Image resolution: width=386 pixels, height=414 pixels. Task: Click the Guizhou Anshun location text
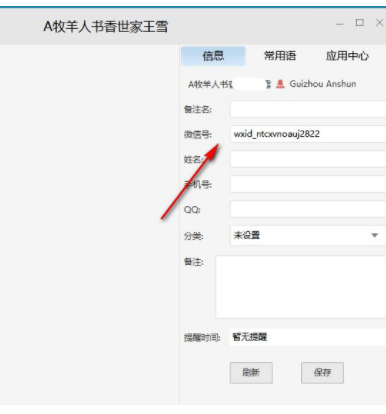(323, 84)
